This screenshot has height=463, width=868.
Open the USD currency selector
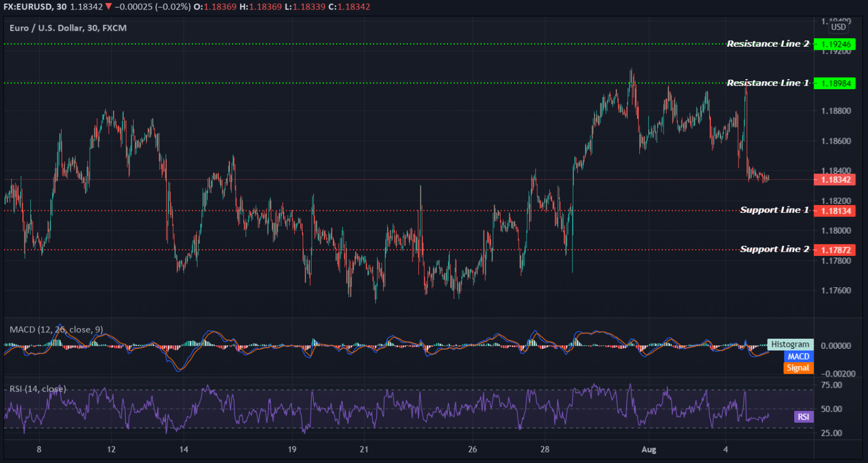pos(838,27)
